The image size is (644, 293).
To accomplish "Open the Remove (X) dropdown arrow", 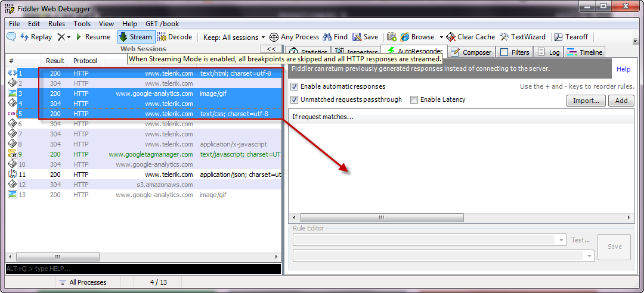I will (69, 38).
